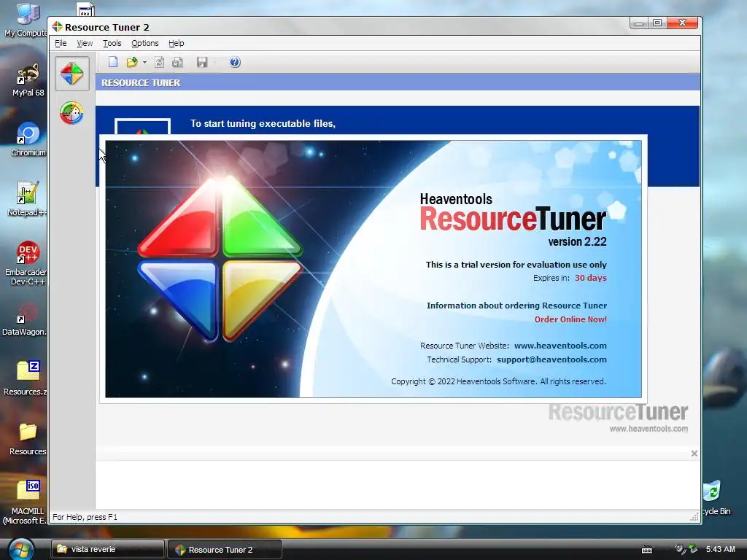747x560 pixels.
Task: Click 'For Help, press F1' status text
Action: pos(85,517)
